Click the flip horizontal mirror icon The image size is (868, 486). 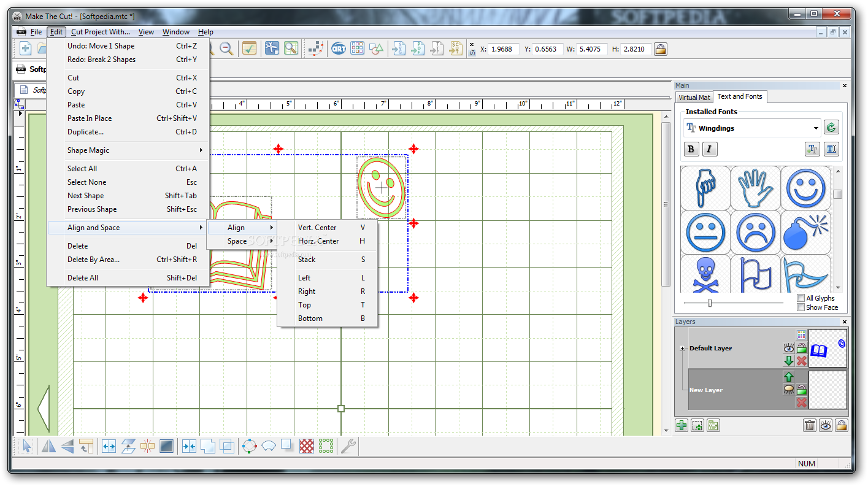[x=48, y=446]
